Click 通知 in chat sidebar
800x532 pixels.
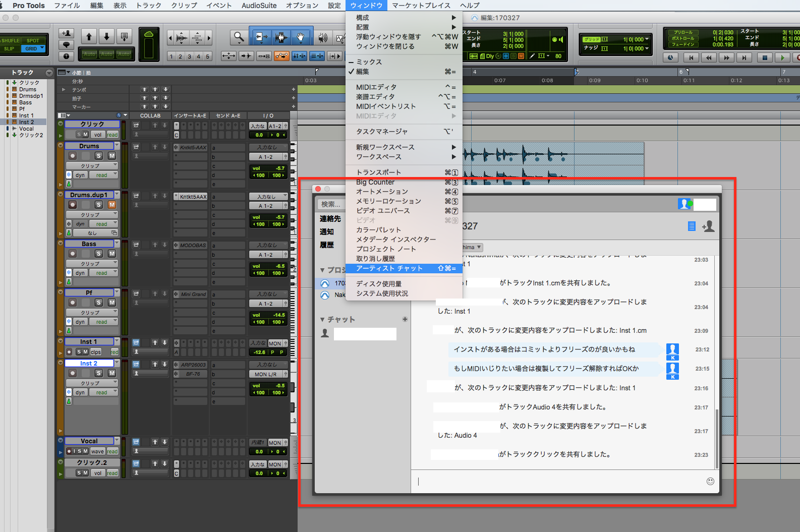(x=327, y=231)
